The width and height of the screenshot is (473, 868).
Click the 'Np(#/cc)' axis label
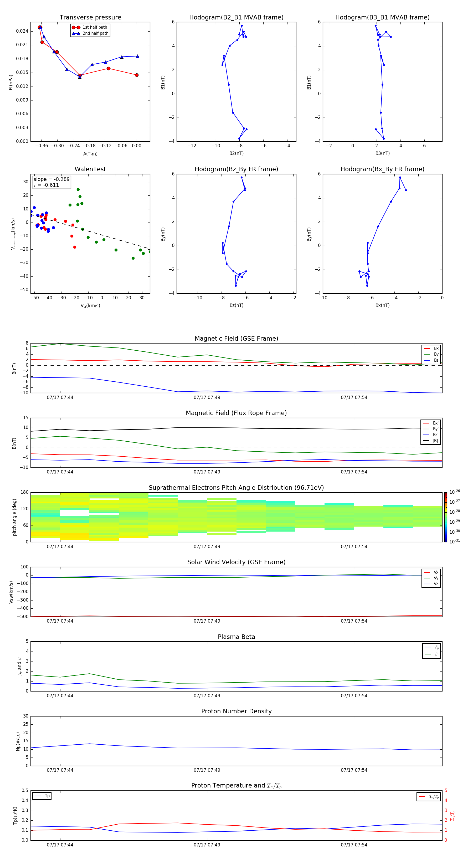click(18, 741)
